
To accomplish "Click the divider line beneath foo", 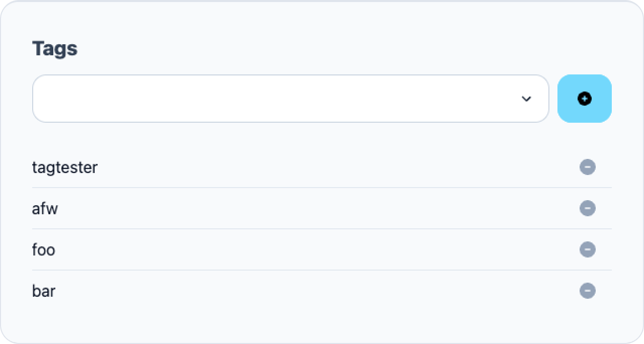I will pyautogui.click(x=322, y=270).
